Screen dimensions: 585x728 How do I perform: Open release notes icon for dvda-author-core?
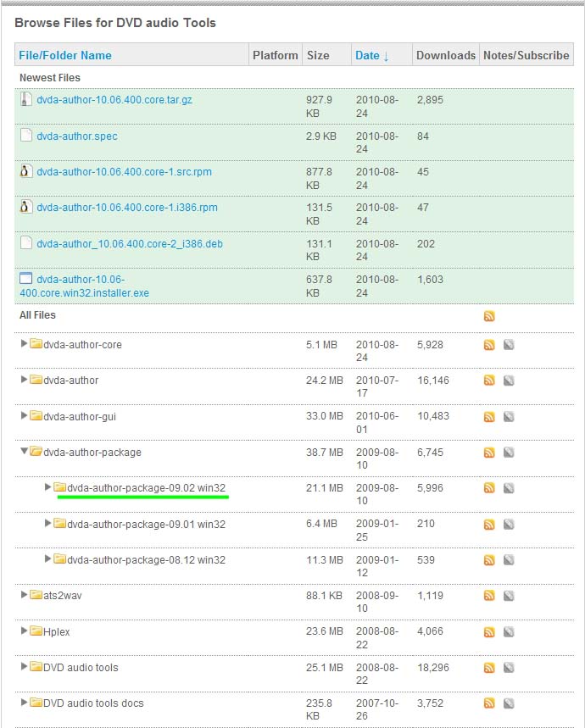click(x=509, y=345)
